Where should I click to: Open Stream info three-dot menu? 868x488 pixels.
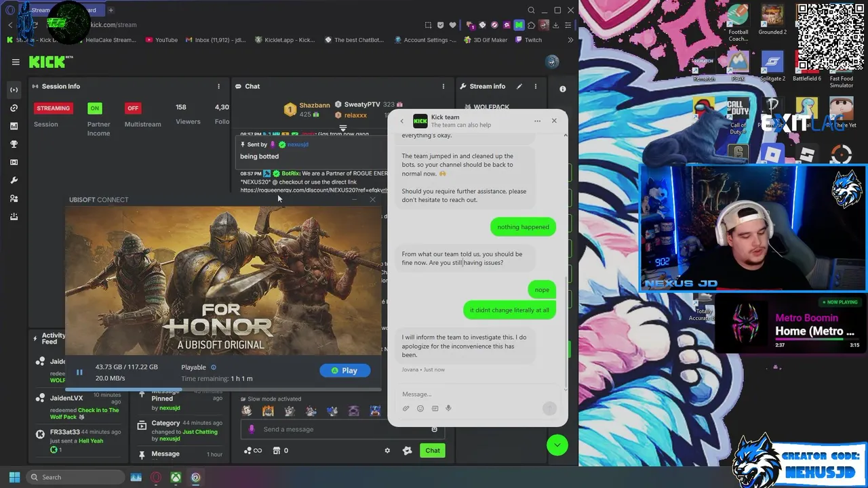click(x=535, y=86)
